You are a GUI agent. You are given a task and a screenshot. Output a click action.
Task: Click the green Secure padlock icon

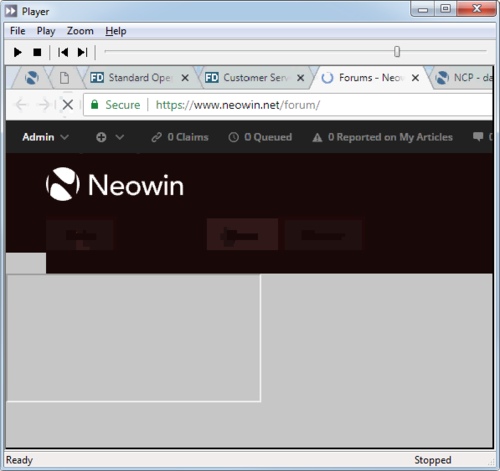95,105
